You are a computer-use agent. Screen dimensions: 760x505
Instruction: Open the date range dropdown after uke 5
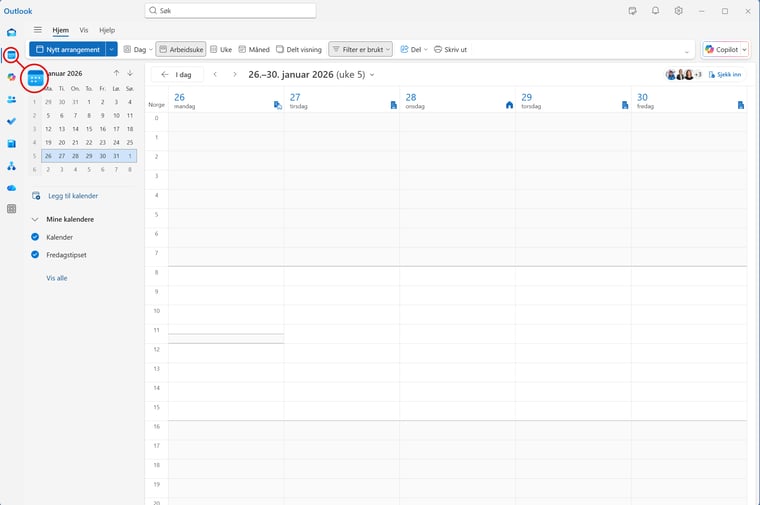pos(372,75)
